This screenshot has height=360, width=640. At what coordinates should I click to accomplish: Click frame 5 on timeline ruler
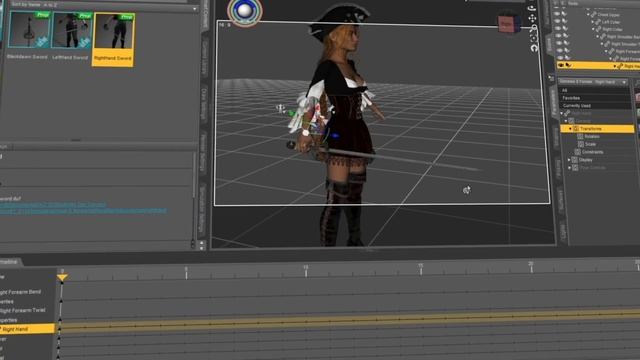(186, 273)
